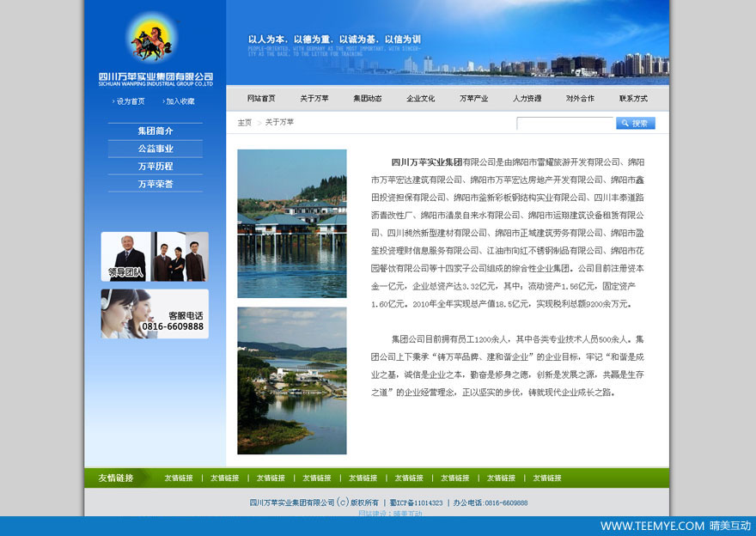Screen dimensions: 756x536
Task: Navigate to the 对外合作 menu item
Action: point(580,99)
